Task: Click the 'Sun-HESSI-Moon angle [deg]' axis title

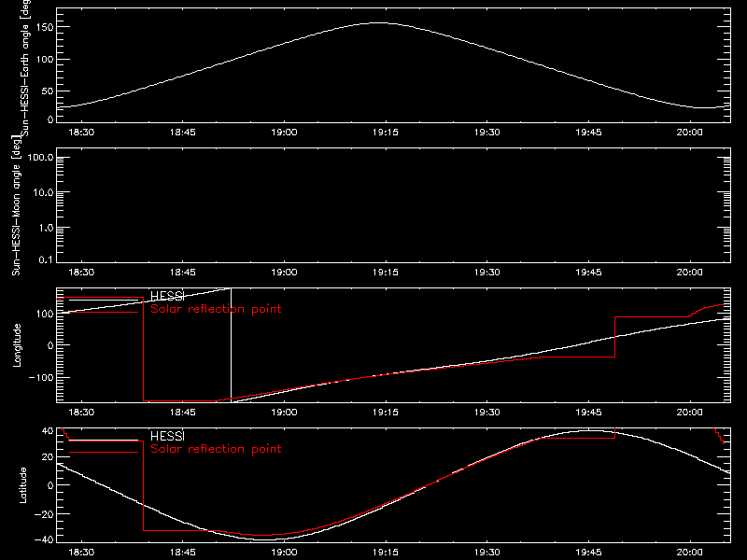Action: [x=16, y=205]
